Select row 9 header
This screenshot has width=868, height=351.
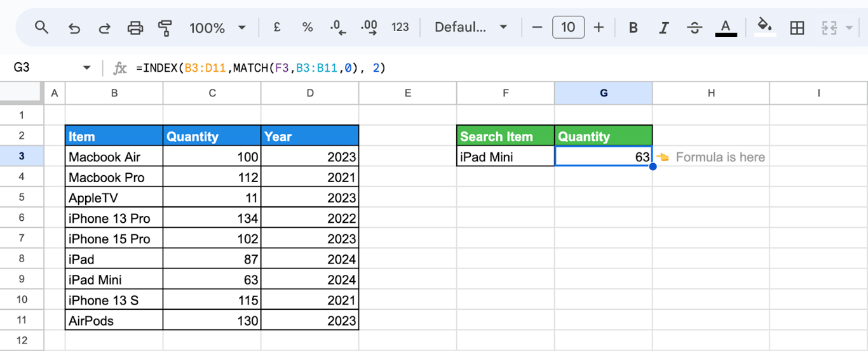click(22, 279)
